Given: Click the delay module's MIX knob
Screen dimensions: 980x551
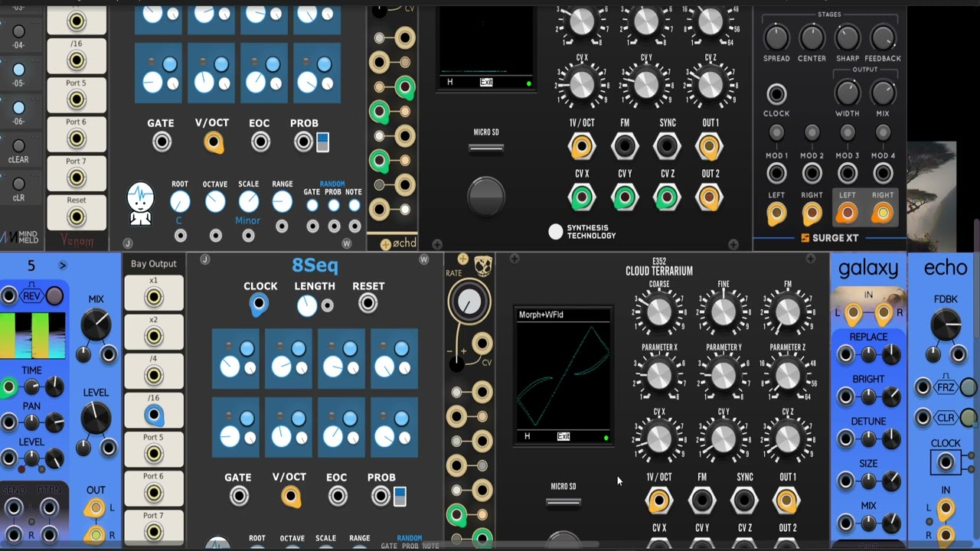Looking at the screenshot, I should 96,326.
